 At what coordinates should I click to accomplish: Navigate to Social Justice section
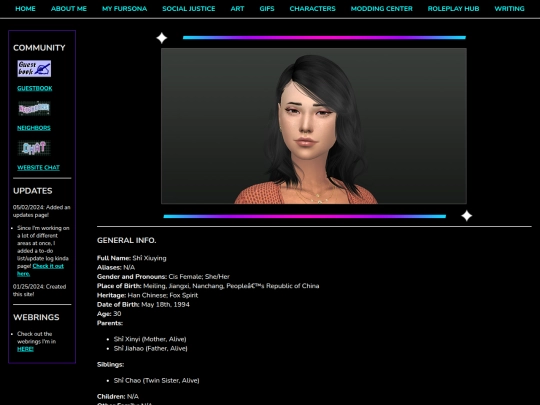tap(189, 9)
